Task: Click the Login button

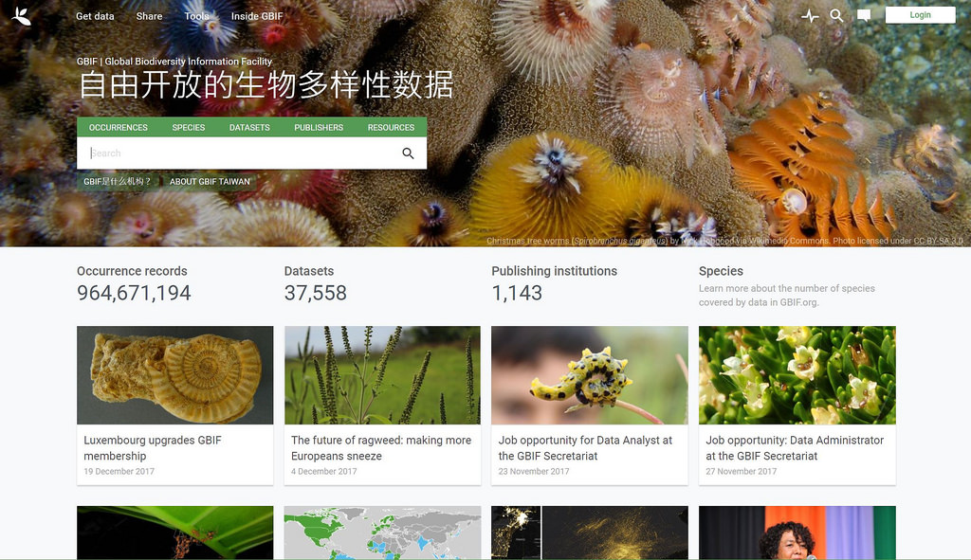Action: pos(920,15)
